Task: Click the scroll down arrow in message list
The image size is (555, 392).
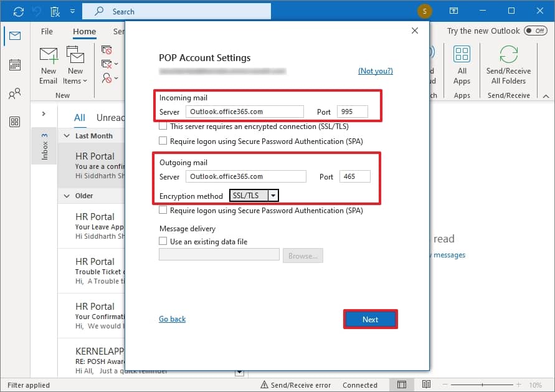Action: tap(240, 373)
